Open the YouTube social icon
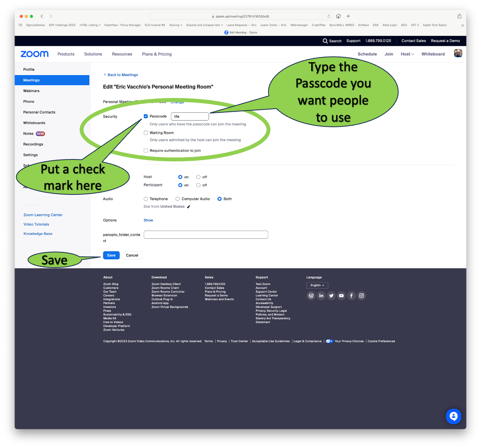The height and width of the screenshot is (448, 481). coord(341,296)
